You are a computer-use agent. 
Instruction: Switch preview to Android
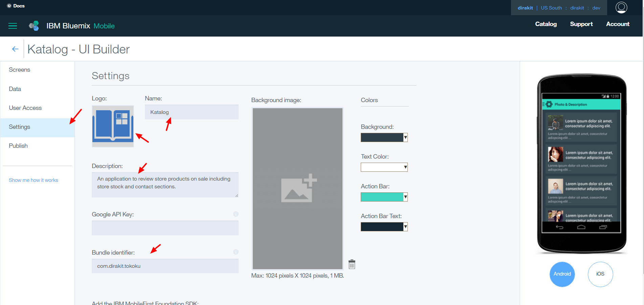562,274
